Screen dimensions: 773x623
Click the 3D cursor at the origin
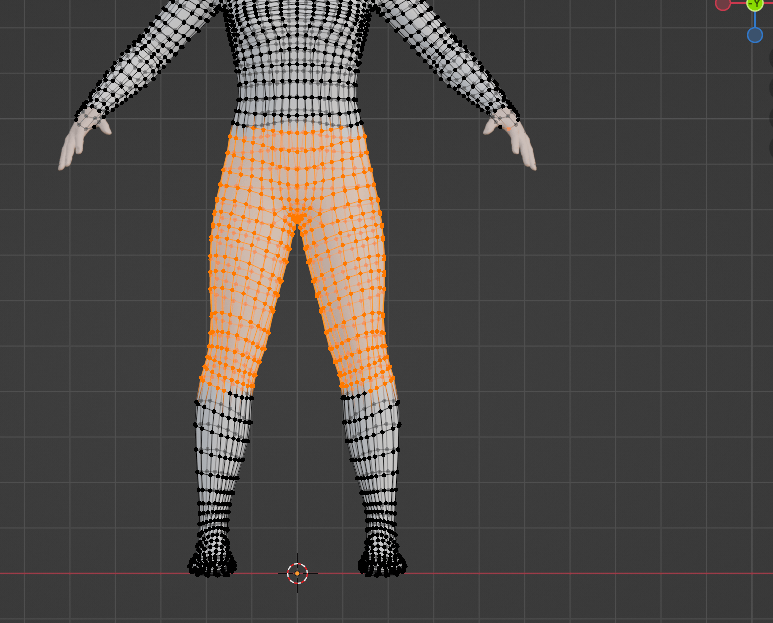[297, 573]
